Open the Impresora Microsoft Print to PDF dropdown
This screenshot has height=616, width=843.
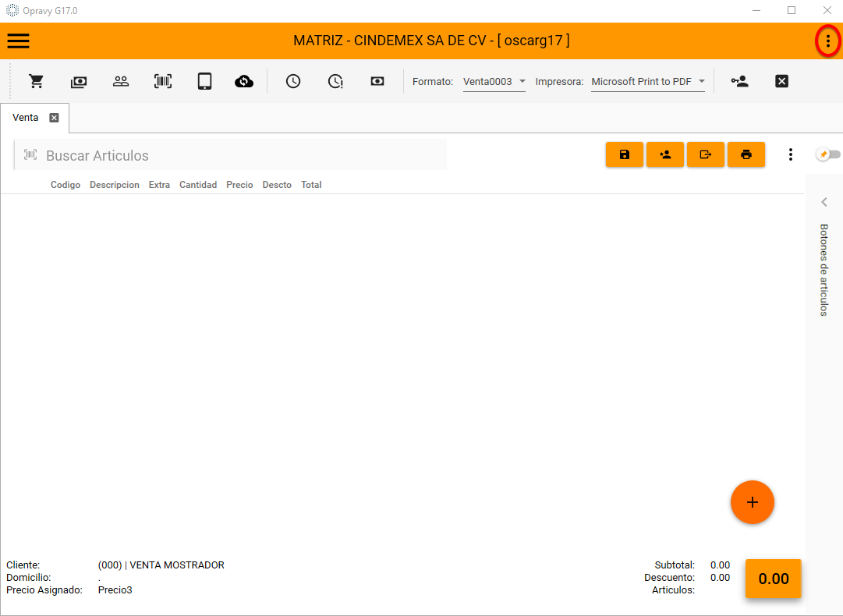(x=648, y=82)
